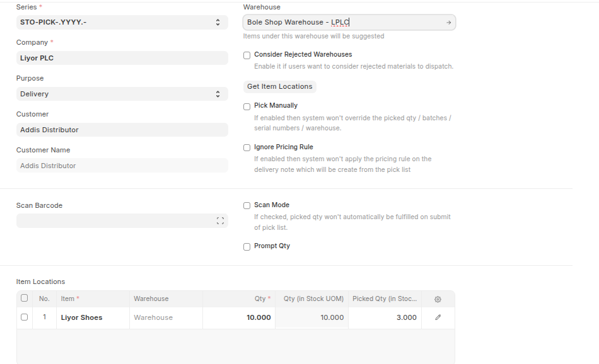599x364 pixels.
Task: Select all rows checkbox in table header
Action: pyautogui.click(x=25, y=299)
